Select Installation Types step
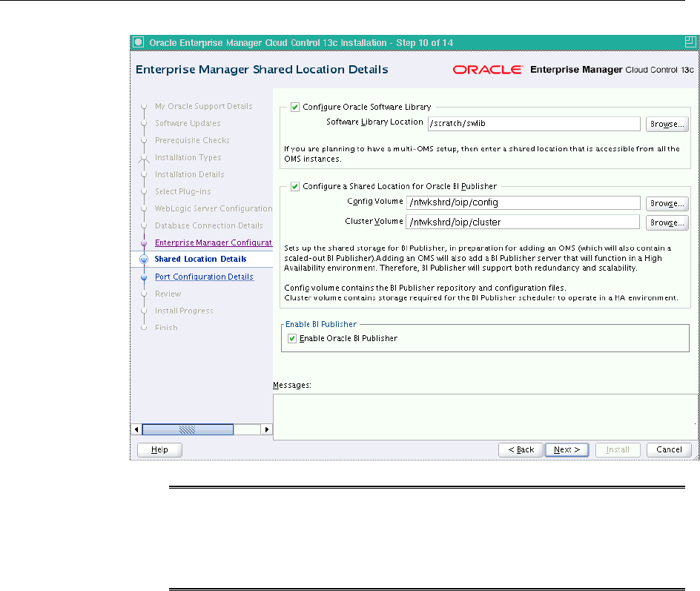Image resolution: width=700 pixels, height=591 pixels. 188,157
